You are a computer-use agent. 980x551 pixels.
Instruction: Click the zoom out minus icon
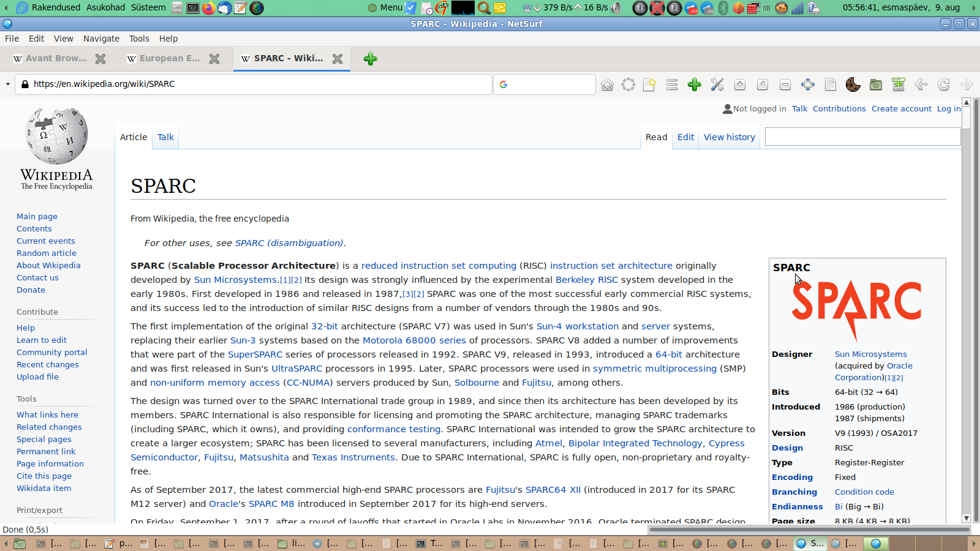[785, 84]
